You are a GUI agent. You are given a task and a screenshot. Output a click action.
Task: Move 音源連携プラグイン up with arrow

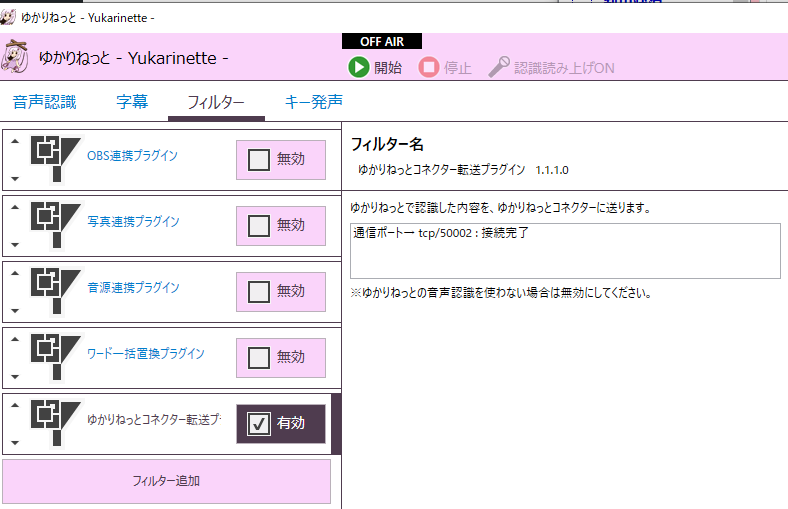[15, 273]
